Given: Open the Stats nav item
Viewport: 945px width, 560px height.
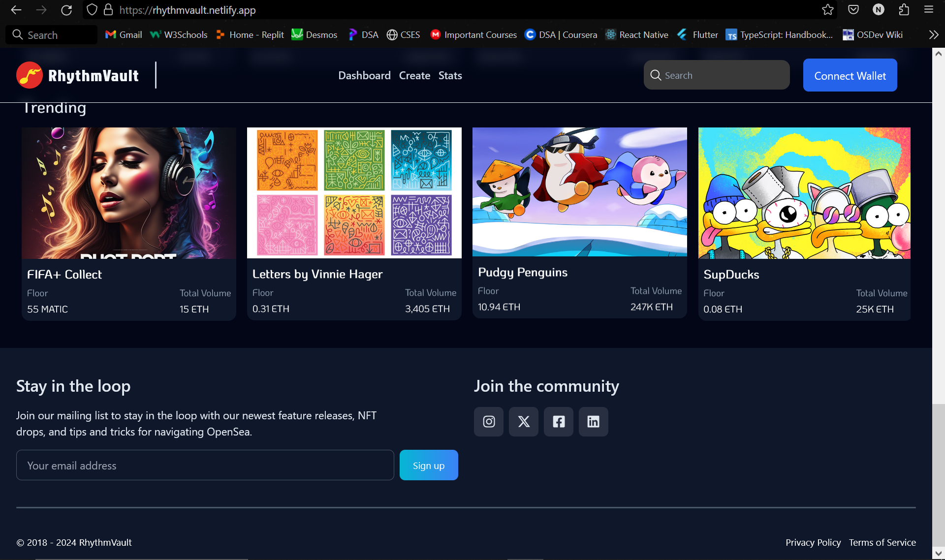Looking at the screenshot, I should click(450, 76).
